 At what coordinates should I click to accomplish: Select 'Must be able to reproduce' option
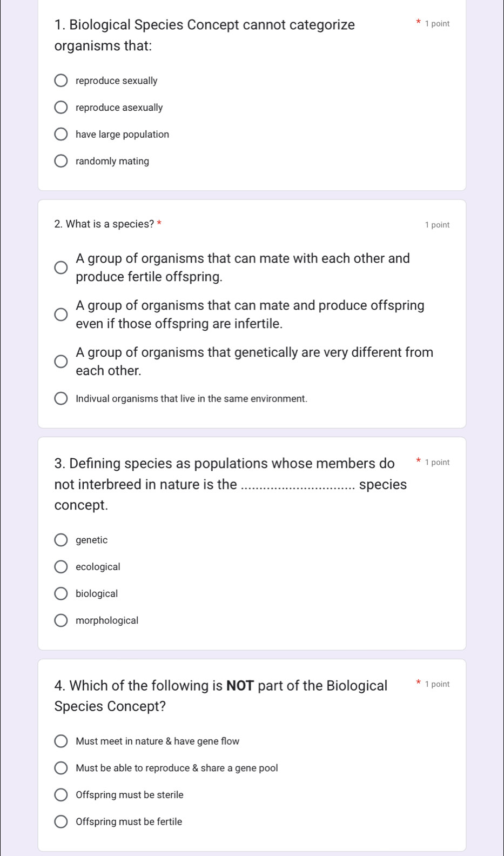(x=61, y=768)
